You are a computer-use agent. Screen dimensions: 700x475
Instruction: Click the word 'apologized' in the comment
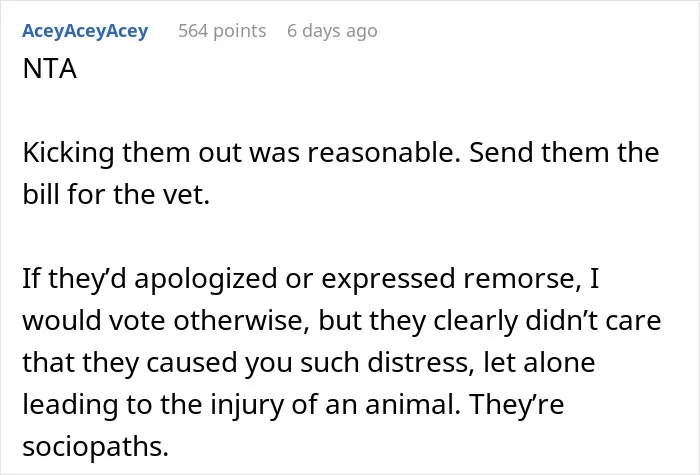pos(206,279)
